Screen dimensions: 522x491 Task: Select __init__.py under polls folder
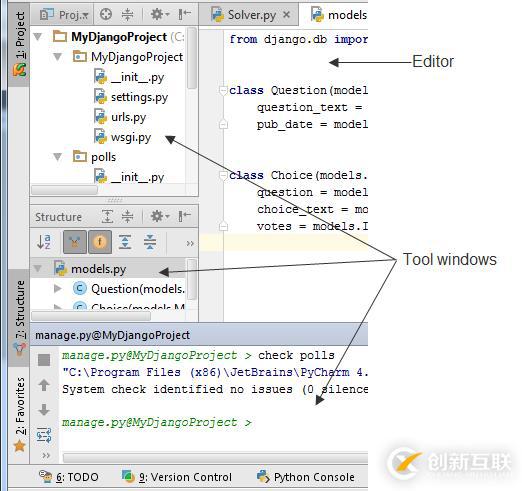pyautogui.click(x=137, y=177)
